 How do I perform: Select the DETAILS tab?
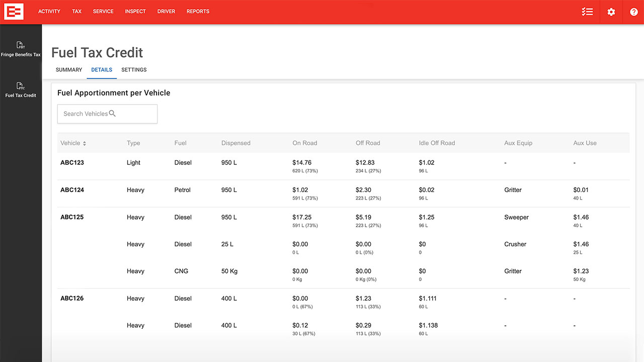tap(102, 70)
